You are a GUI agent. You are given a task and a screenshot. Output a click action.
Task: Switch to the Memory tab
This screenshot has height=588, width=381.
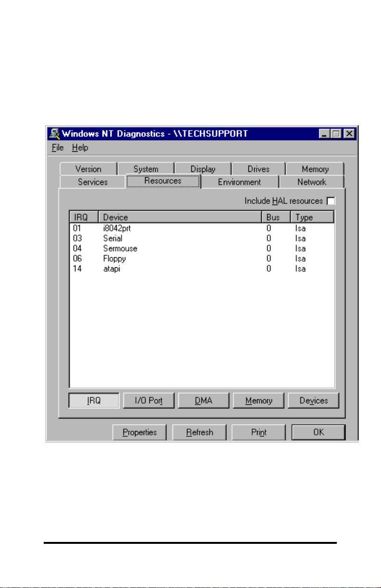pyautogui.click(x=315, y=169)
